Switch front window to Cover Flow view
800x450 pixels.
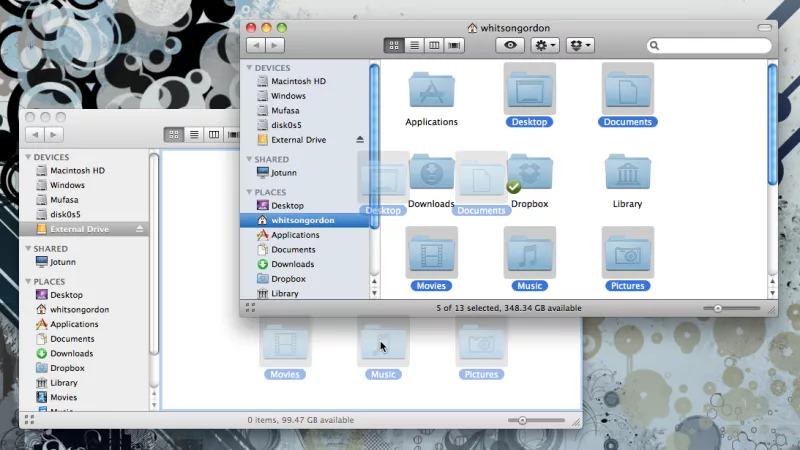click(x=454, y=45)
